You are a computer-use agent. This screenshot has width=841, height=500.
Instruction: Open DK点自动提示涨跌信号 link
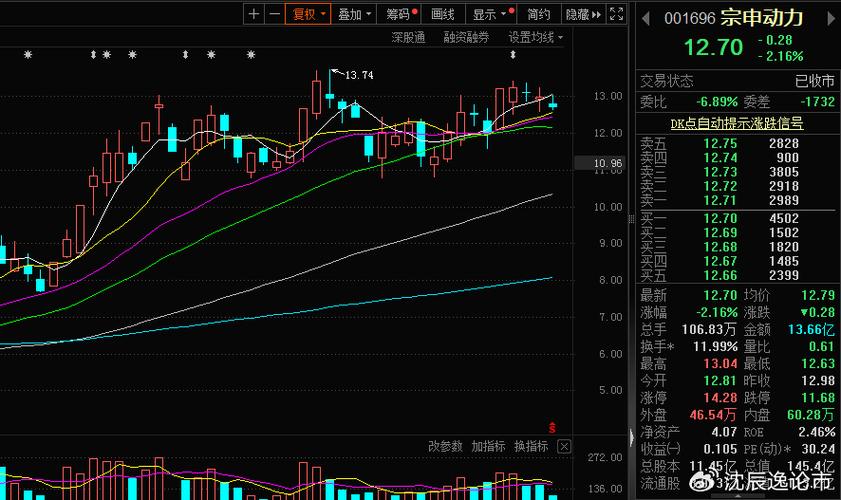click(x=736, y=123)
